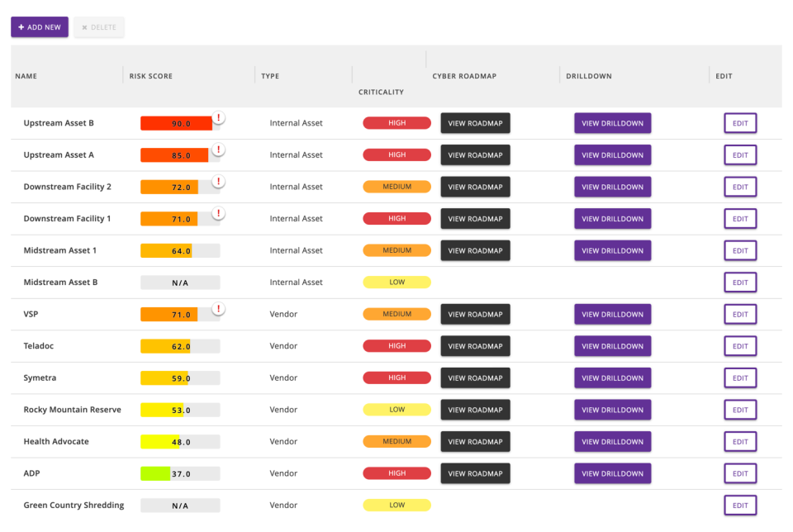
Task: Click the NAME column header to sort
Action: tap(26, 75)
